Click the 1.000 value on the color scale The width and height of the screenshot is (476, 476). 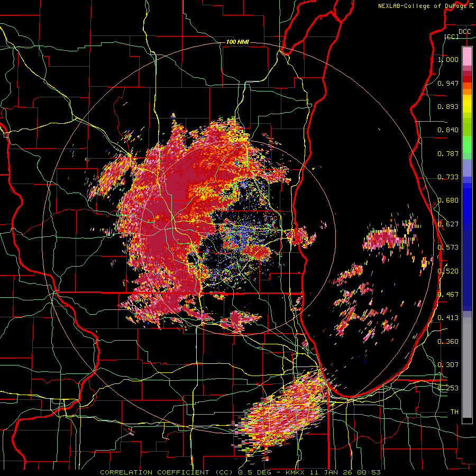[448, 59]
